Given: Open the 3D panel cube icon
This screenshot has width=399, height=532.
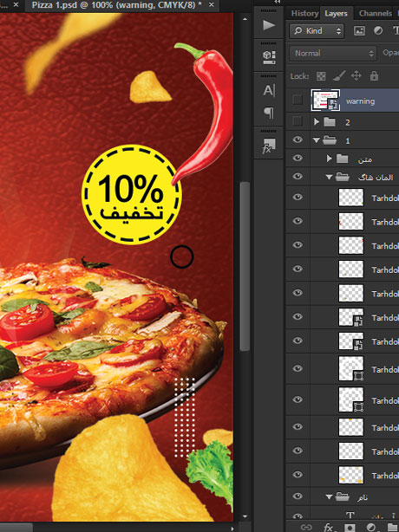Looking at the screenshot, I should (x=269, y=57).
